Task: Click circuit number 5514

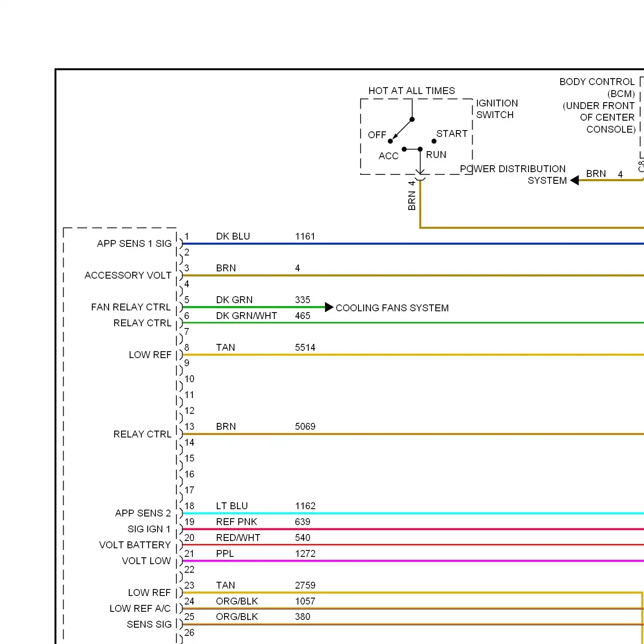Action: tap(305, 347)
